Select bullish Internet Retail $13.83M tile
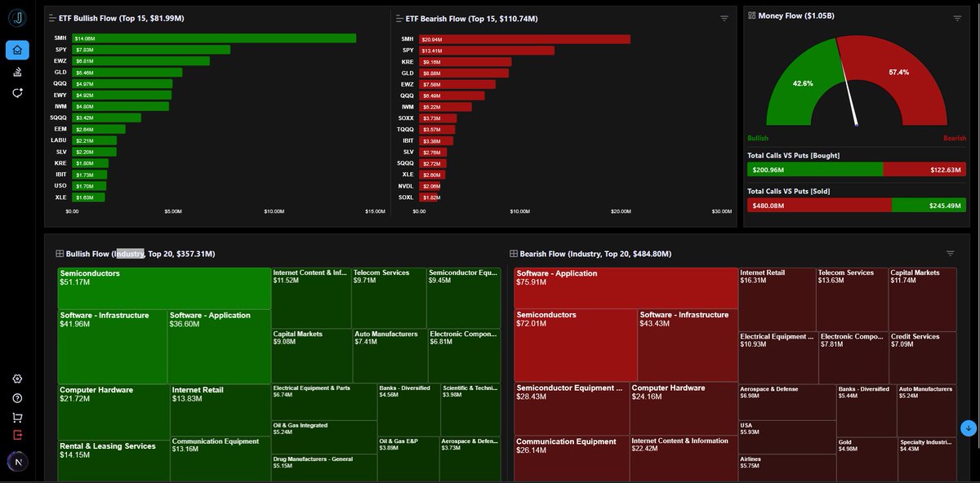 [x=220, y=410]
